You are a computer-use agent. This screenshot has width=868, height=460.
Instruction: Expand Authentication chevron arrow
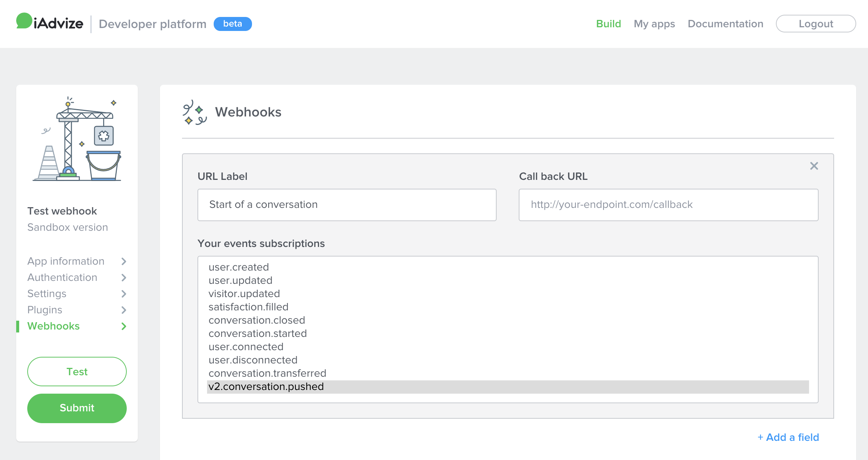pyautogui.click(x=124, y=278)
